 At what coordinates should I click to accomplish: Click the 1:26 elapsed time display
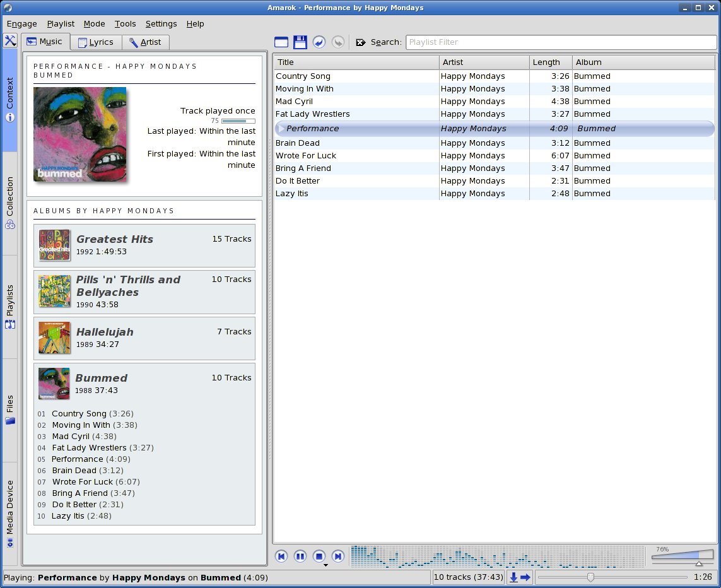[x=703, y=577]
